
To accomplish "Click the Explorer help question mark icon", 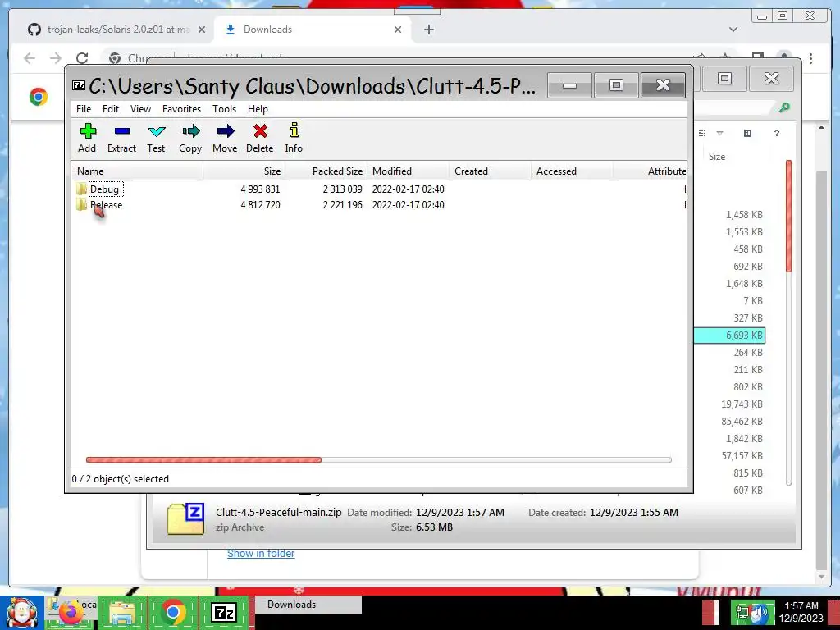I will tap(777, 133).
